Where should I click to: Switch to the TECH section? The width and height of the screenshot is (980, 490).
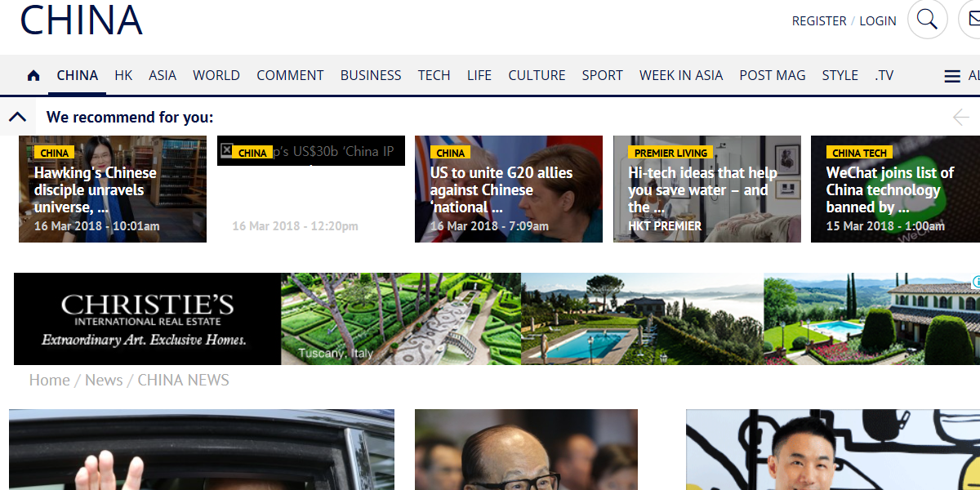coord(434,75)
